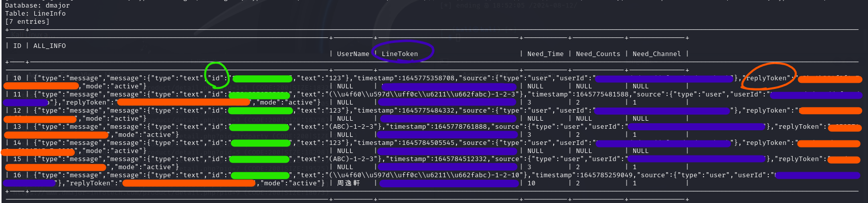Click Need_Channel NULL in row 12

coord(641,119)
